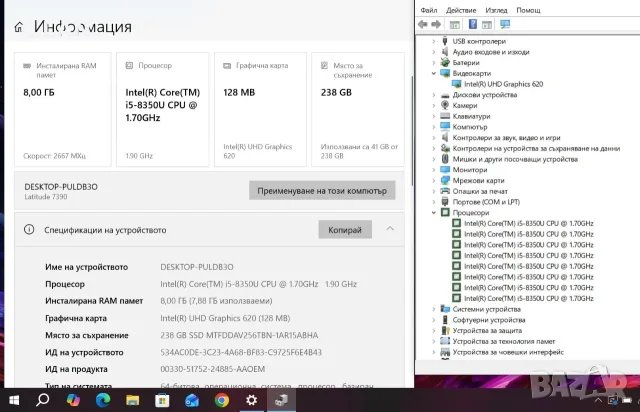Viewport: 640px width, 412px height.
Task: Open Google Chrome from the taskbar
Action: click(x=222, y=400)
